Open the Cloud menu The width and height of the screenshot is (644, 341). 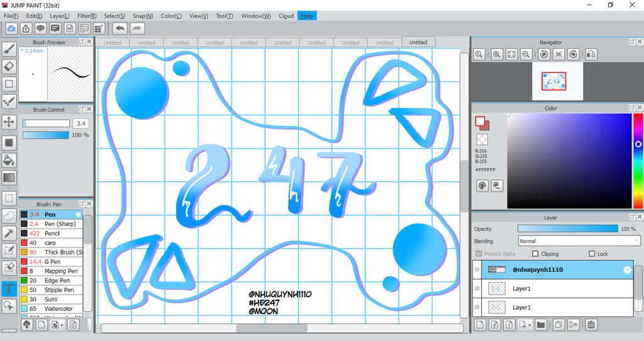pyautogui.click(x=286, y=16)
